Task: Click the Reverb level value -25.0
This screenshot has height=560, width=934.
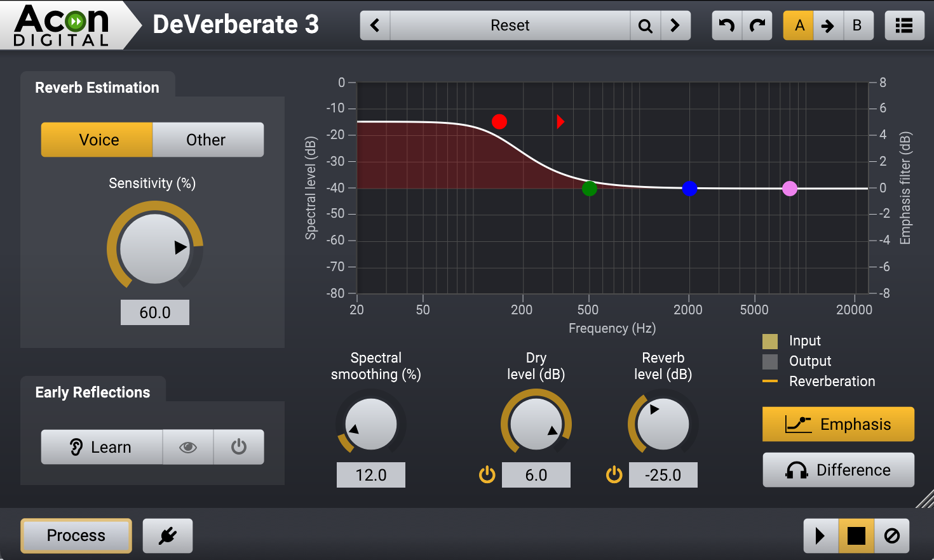Action: pos(663,475)
